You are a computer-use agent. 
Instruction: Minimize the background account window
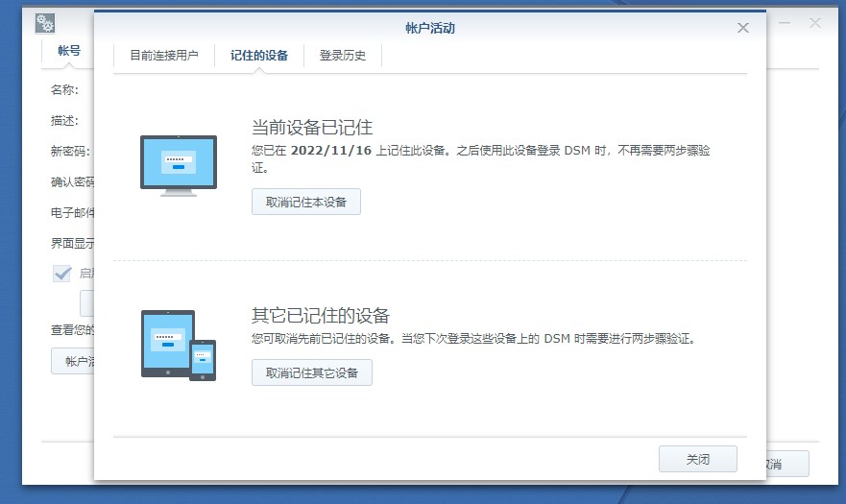click(x=784, y=23)
